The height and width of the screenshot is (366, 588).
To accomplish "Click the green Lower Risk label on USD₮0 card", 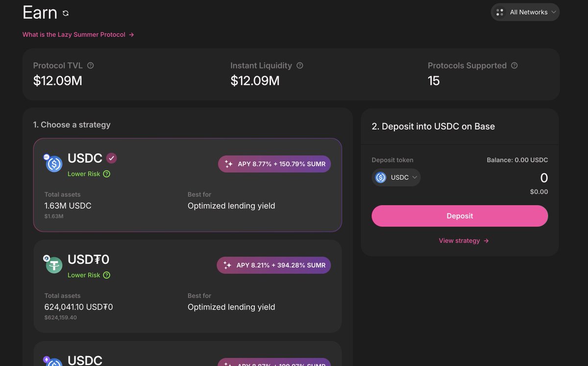I will [84, 275].
